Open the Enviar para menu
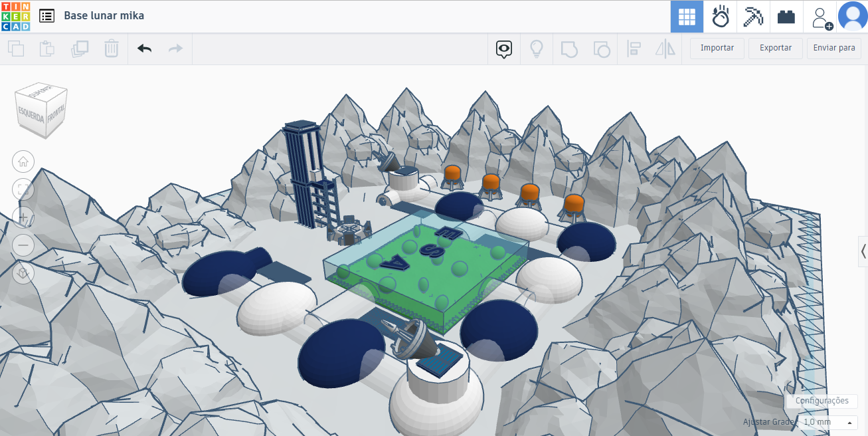This screenshot has height=436, width=868. tap(833, 49)
